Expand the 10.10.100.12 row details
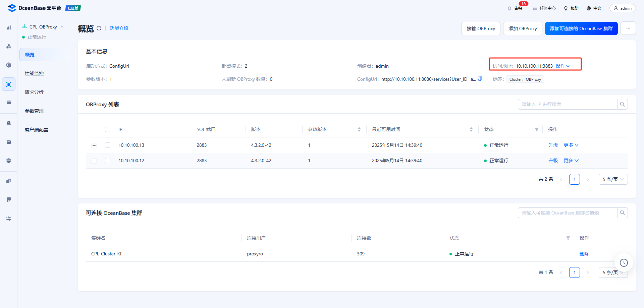Image resolution: width=644 pixels, height=308 pixels. (x=94, y=161)
